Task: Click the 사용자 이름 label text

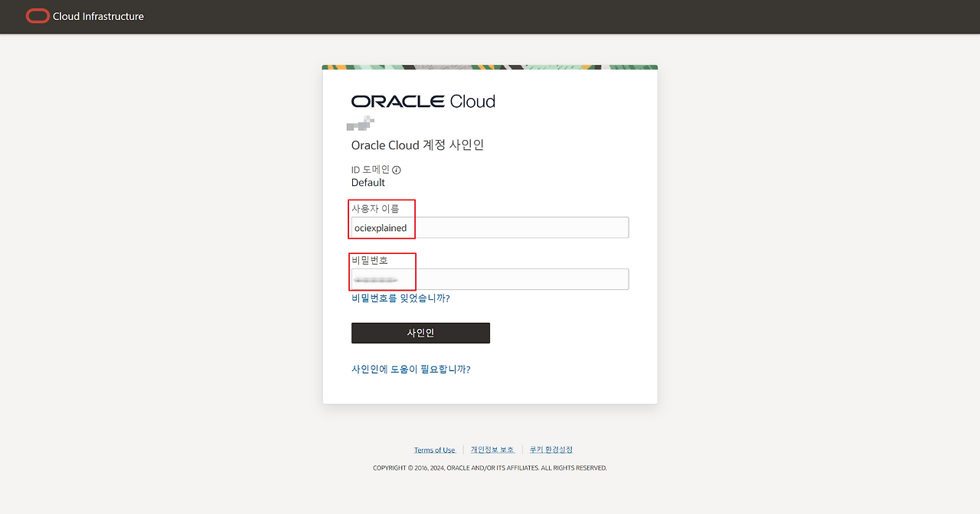Action: pos(375,209)
